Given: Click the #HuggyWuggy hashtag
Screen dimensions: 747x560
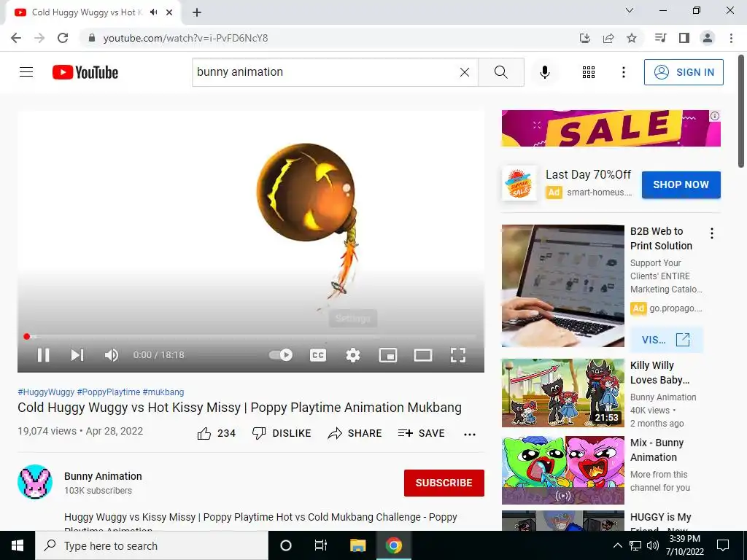Looking at the screenshot, I should pos(46,392).
